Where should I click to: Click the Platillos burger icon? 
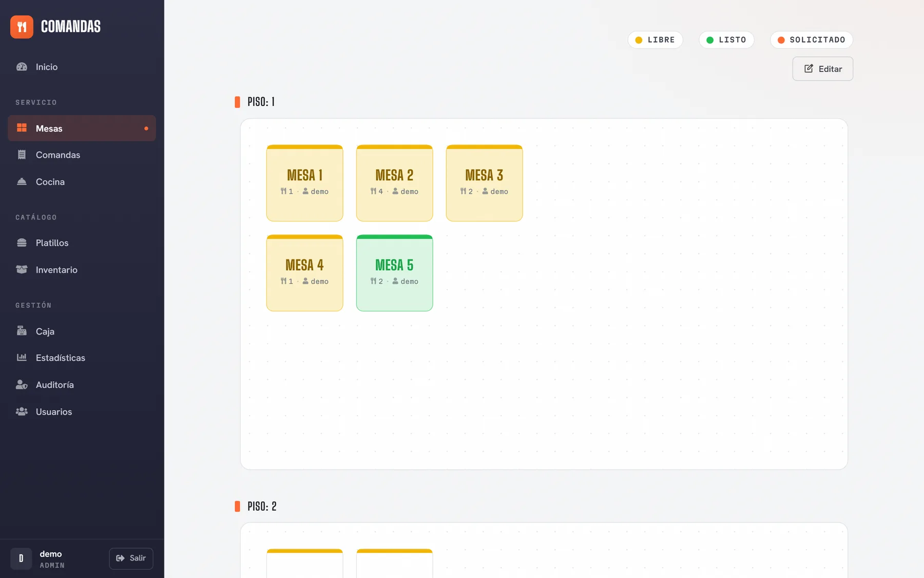(x=22, y=243)
